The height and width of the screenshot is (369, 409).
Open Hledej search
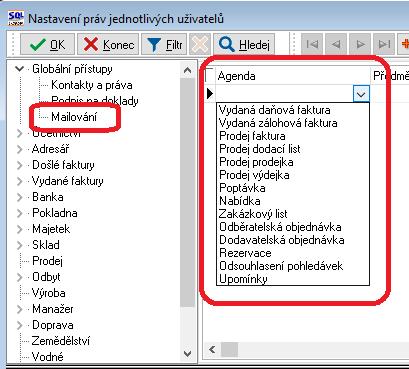(244, 44)
